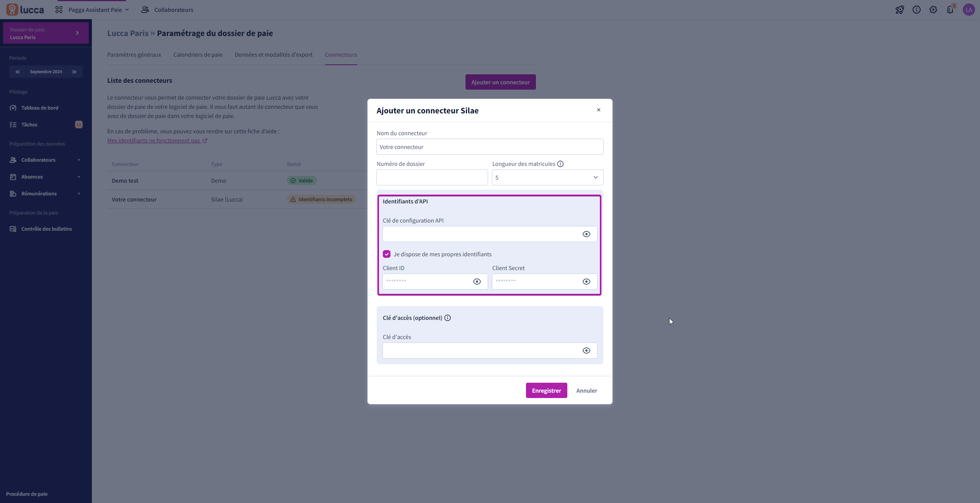
Task: Switch to the Paramètres généraux tab
Action: pos(134,54)
